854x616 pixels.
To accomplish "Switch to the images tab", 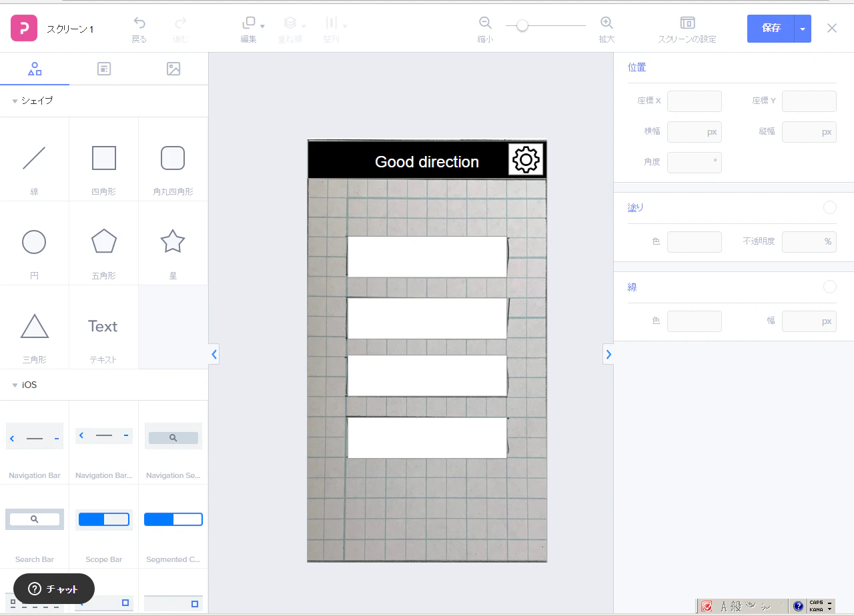I will (173, 69).
